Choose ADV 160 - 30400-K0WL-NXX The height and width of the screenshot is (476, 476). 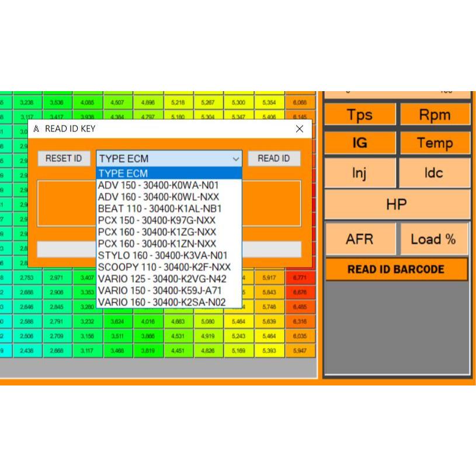(x=169, y=197)
